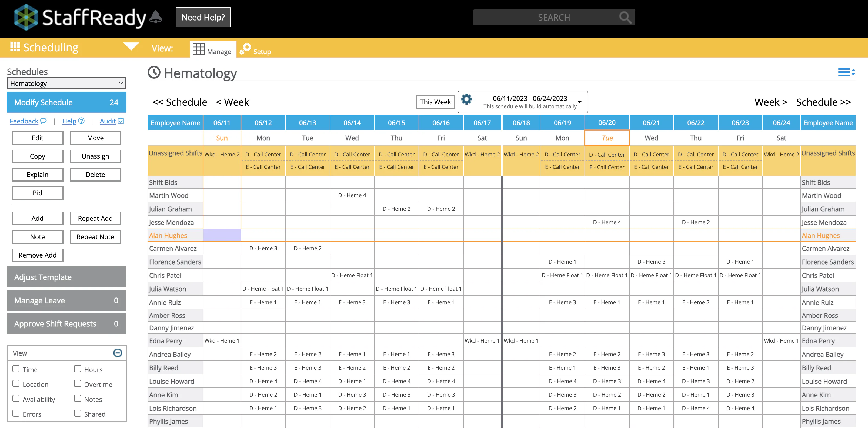Click the schedule settings gear icon
868x428 pixels.
pyautogui.click(x=466, y=99)
